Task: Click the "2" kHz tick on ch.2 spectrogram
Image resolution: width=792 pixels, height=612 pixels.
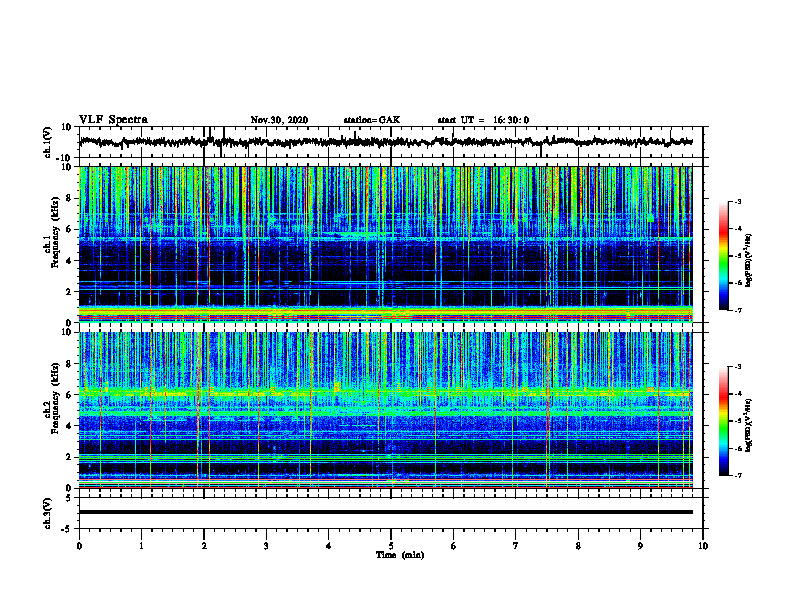Action: point(69,457)
